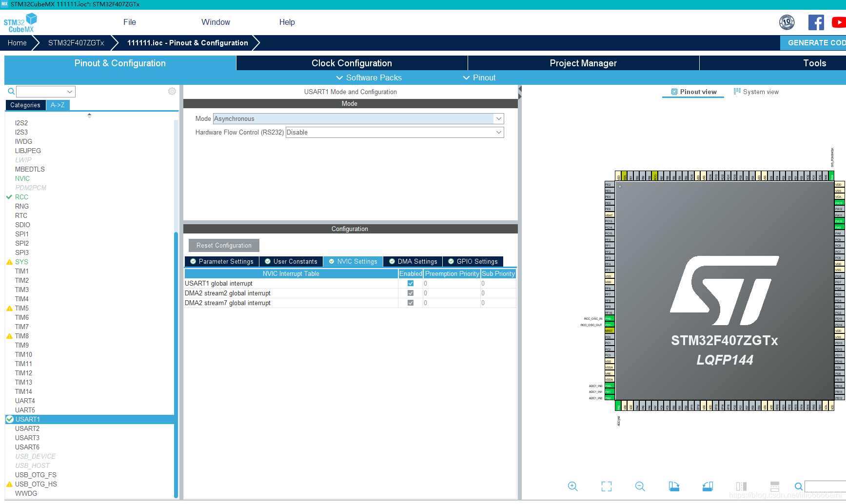Click the warning triangle next to SYS
The image size is (846, 504).
[9, 262]
